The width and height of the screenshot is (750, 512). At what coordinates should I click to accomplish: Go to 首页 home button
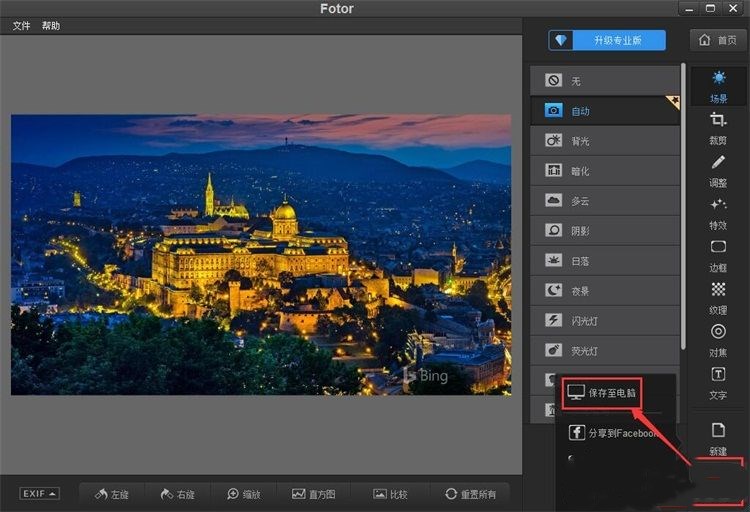coord(717,40)
